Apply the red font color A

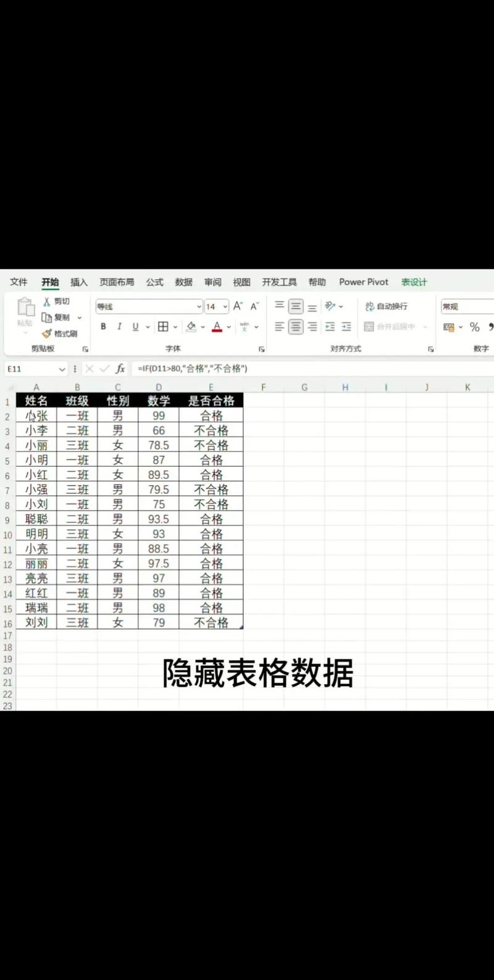pyautogui.click(x=217, y=327)
